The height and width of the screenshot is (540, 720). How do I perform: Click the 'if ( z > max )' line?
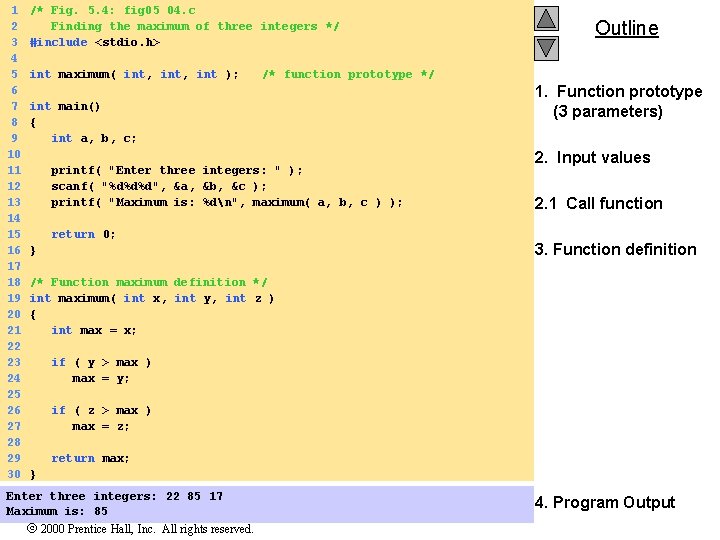(x=101, y=411)
